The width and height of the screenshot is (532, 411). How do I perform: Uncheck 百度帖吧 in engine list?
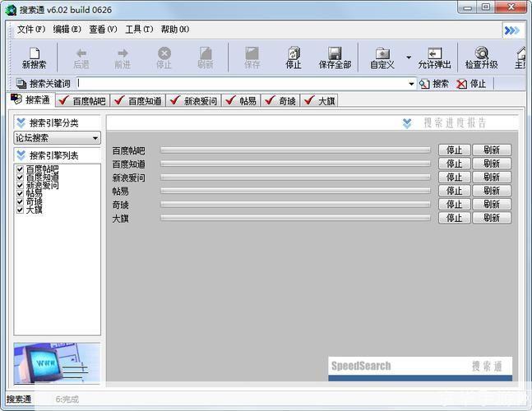coord(20,169)
